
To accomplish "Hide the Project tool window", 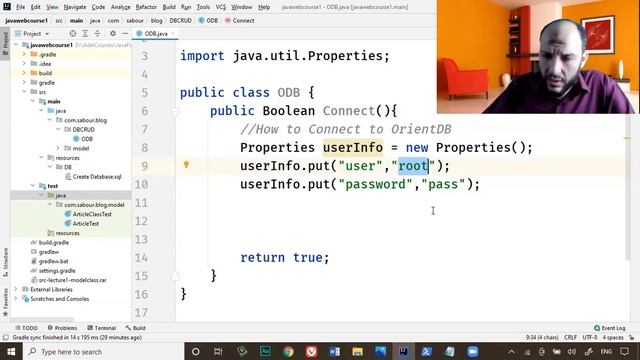I will coord(125,33).
